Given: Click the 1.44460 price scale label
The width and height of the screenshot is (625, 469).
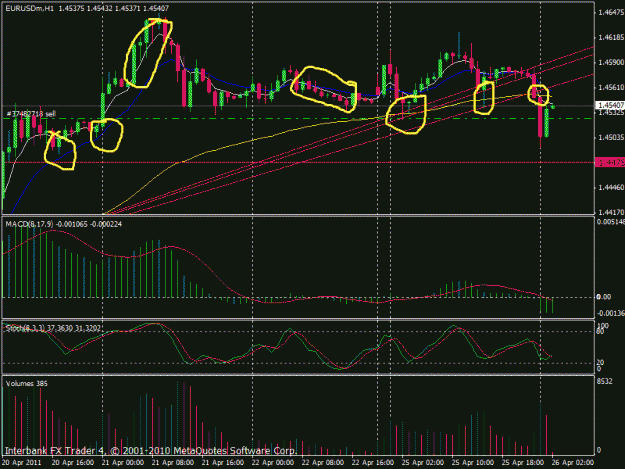Looking at the screenshot, I should [x=611, y=187].
